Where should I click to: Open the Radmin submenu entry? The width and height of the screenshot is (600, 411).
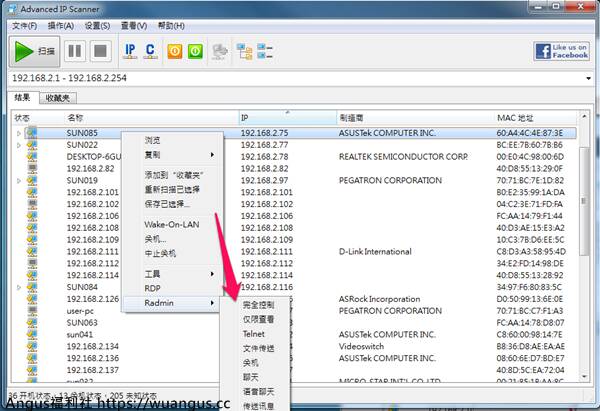(172, 303)
